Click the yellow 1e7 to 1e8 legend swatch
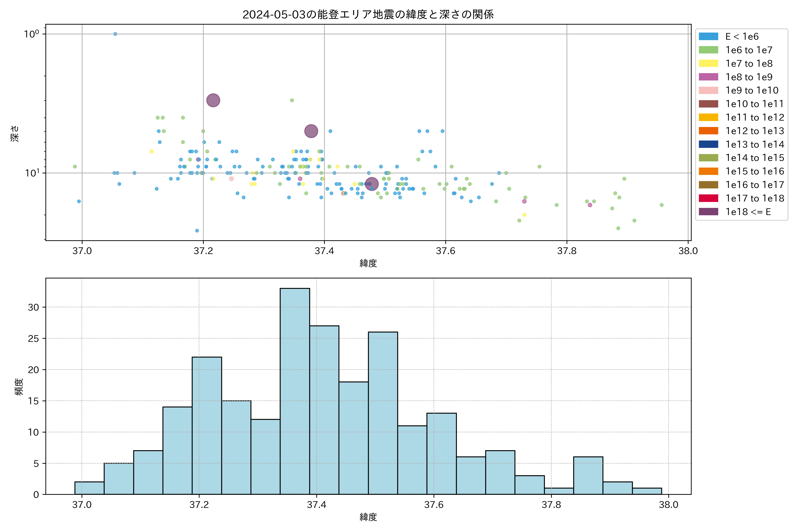The width and height of the screenshot is (798, 532). tap(708, 63)
